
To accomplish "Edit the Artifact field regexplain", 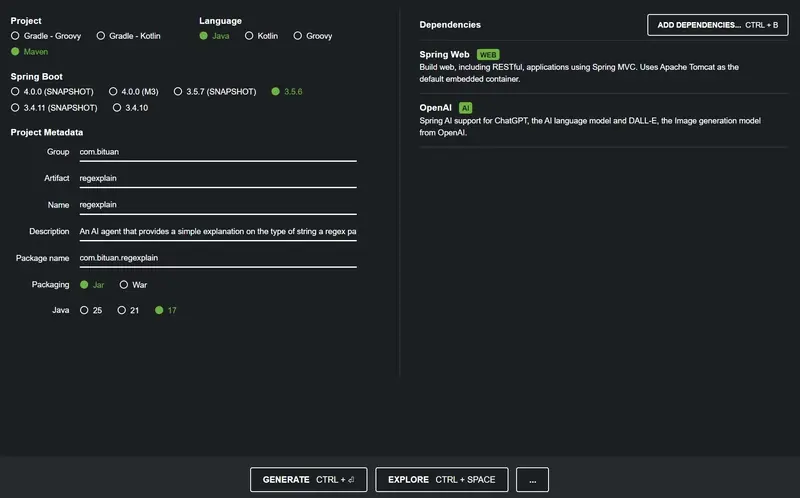I will tap(218, 179).
